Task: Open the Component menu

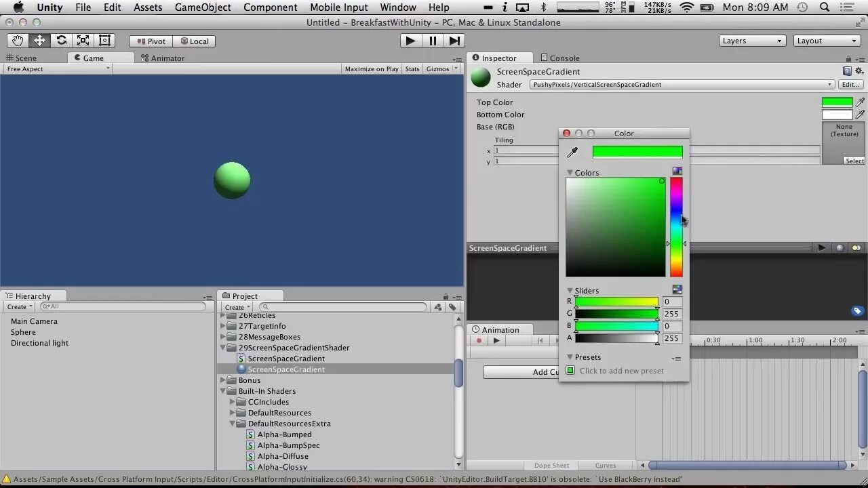Action: pos(270,7)
